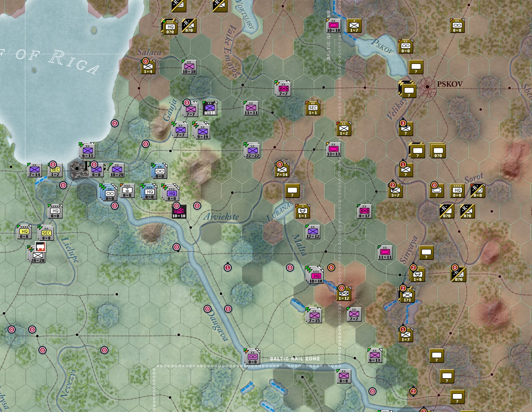Click the yellow army group HQ counter
Image resolution: width=532 pixels, height=412 pixels.
tap(24, 232)
